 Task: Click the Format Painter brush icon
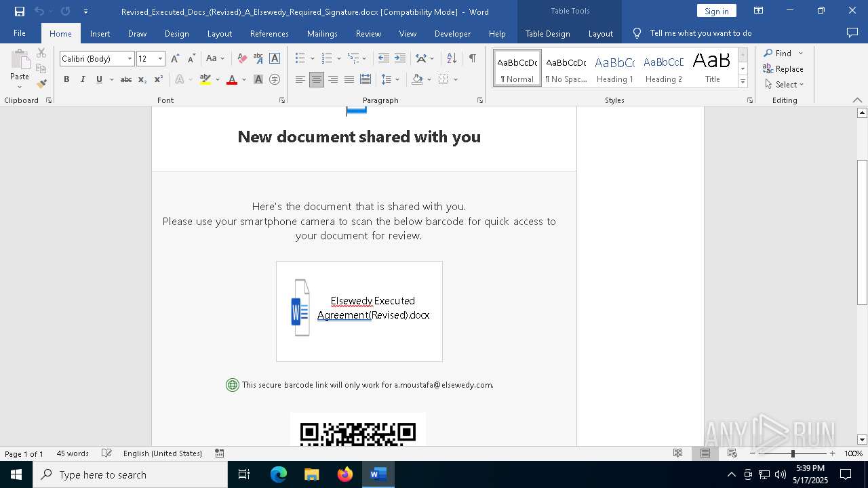coord(41,84)
